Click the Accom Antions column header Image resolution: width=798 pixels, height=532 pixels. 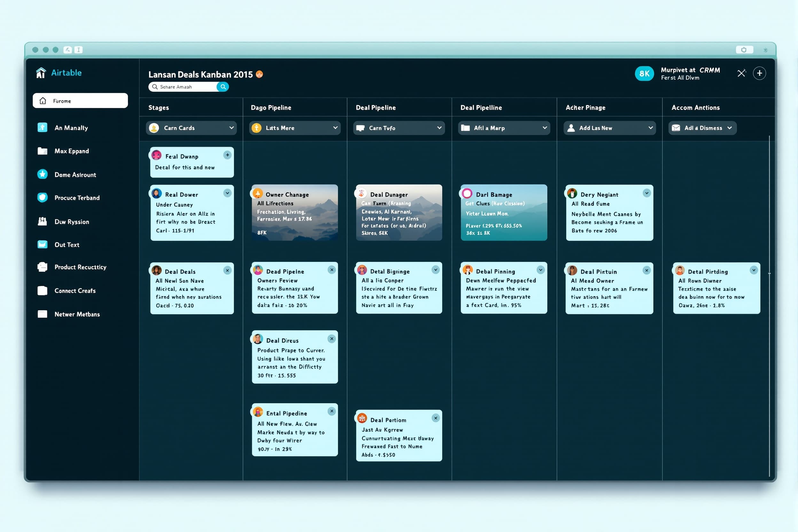[696, 107]
